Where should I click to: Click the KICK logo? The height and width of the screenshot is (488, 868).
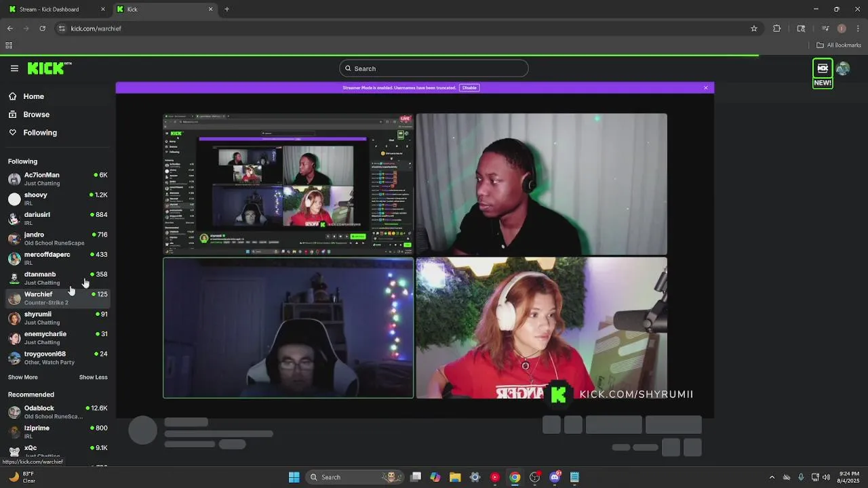(x=50, y=68)
